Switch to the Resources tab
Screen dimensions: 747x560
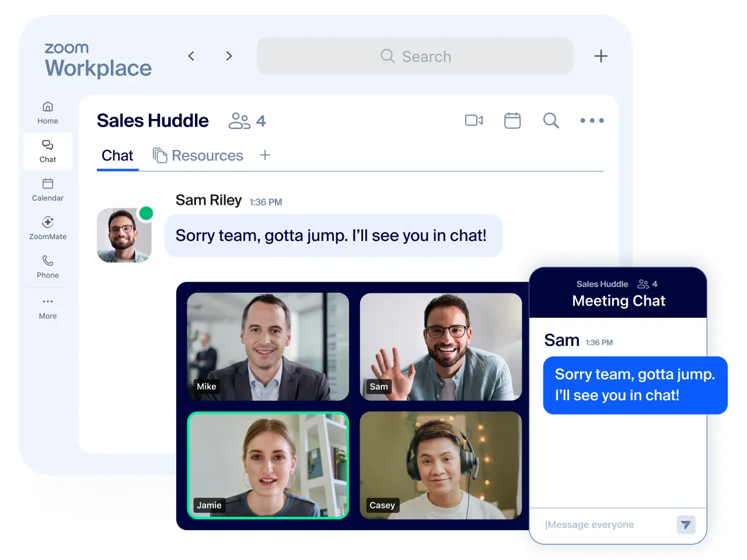point(198,155)
